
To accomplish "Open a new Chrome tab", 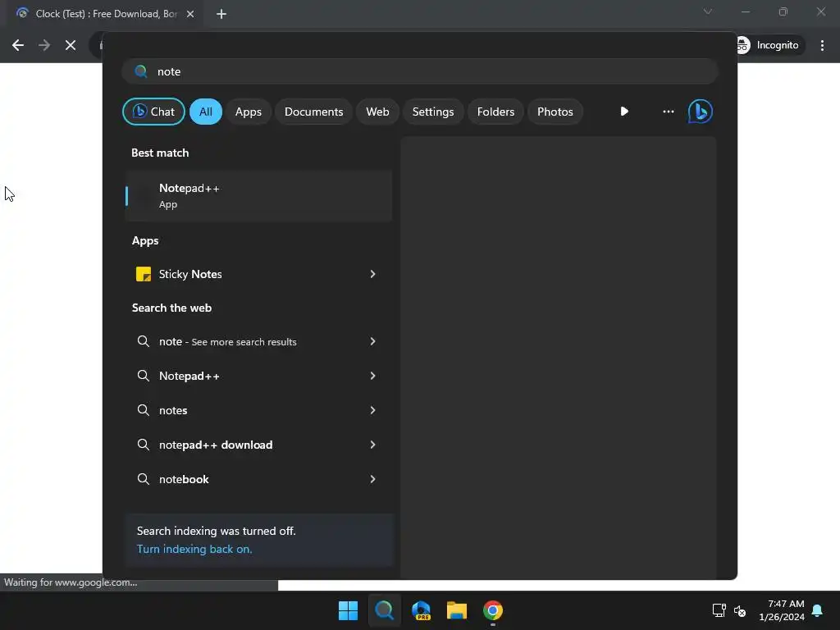I will tap(221, 14).
